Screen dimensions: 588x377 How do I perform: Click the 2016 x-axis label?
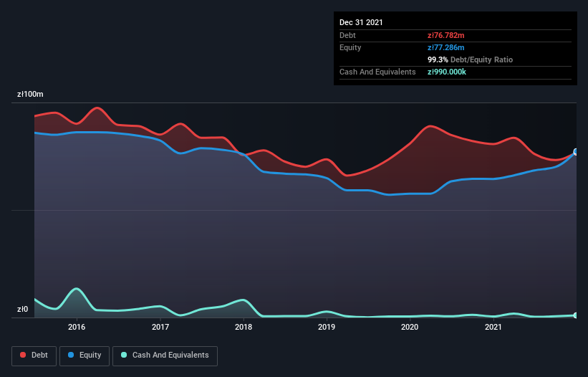click(77, 327)
